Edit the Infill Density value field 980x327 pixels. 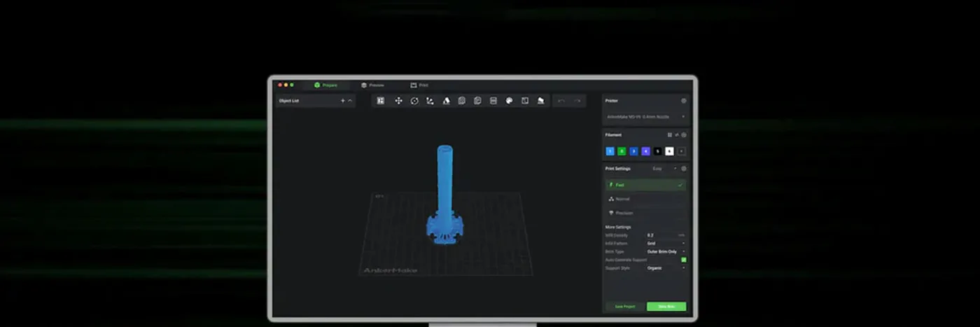coord(666,235)
